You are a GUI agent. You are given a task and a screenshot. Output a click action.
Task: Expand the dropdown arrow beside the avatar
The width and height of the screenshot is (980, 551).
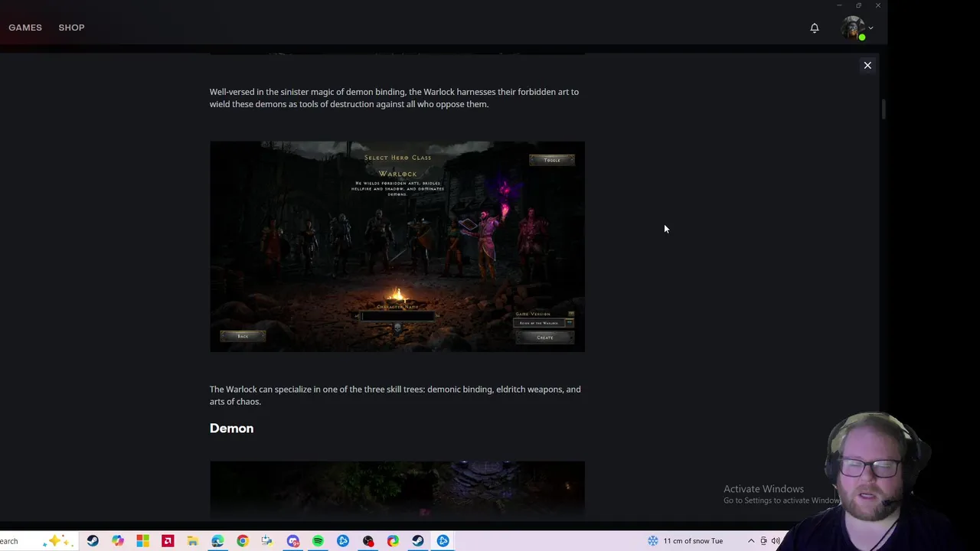pyautogui.click(x=871, y=28)
